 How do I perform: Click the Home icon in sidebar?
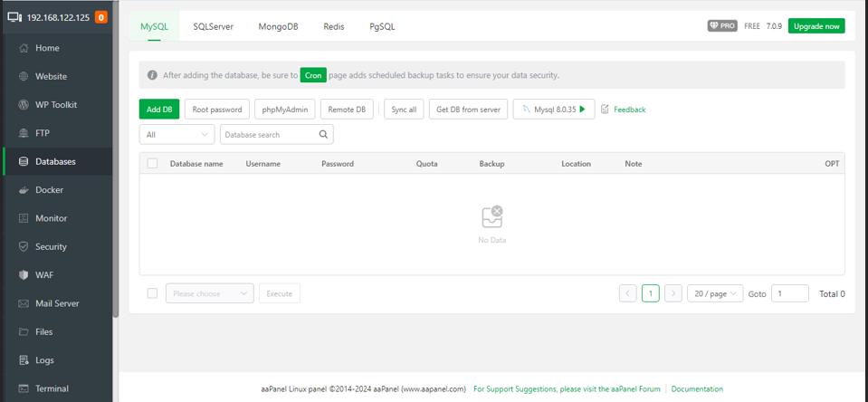(24, 48)
